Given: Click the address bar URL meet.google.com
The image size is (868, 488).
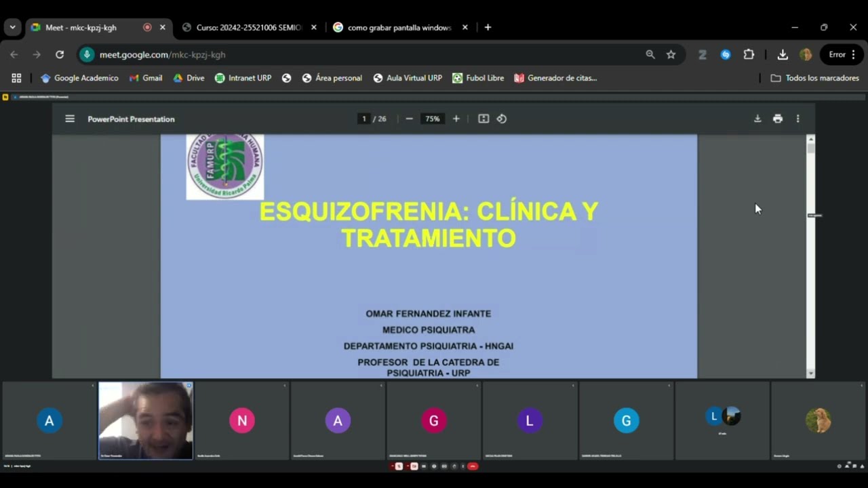Looking at the screenshot, I should [162, 54].
